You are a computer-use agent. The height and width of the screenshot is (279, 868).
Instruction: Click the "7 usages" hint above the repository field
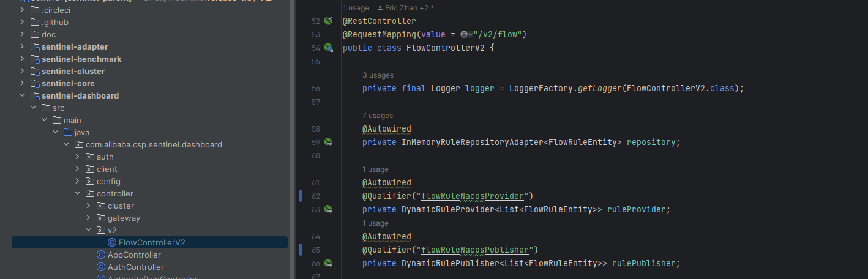coord(378,116)
